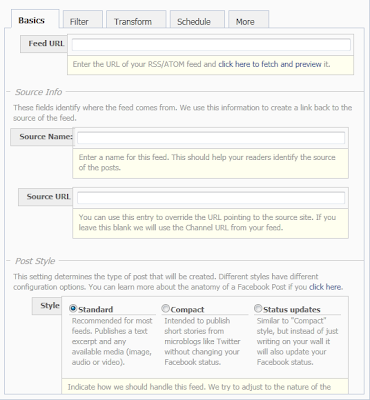Follow the 'click here to fetch and preview' link
The image size is (370, 400).
tap(270, 64)
